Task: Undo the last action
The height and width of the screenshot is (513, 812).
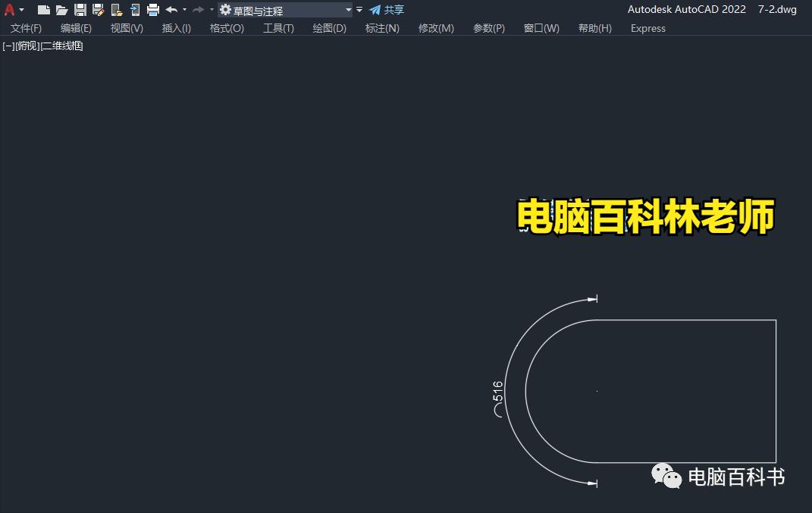Action: pyautogui.click(x=172, y=10)
